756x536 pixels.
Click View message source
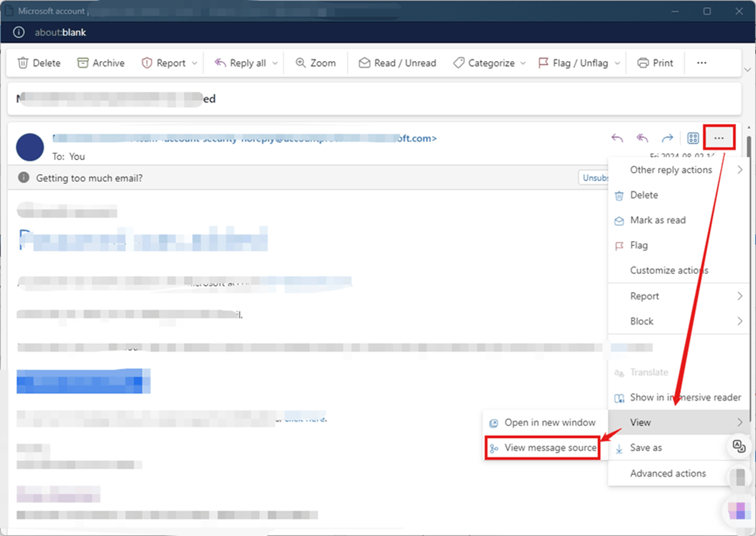point(543,448)
